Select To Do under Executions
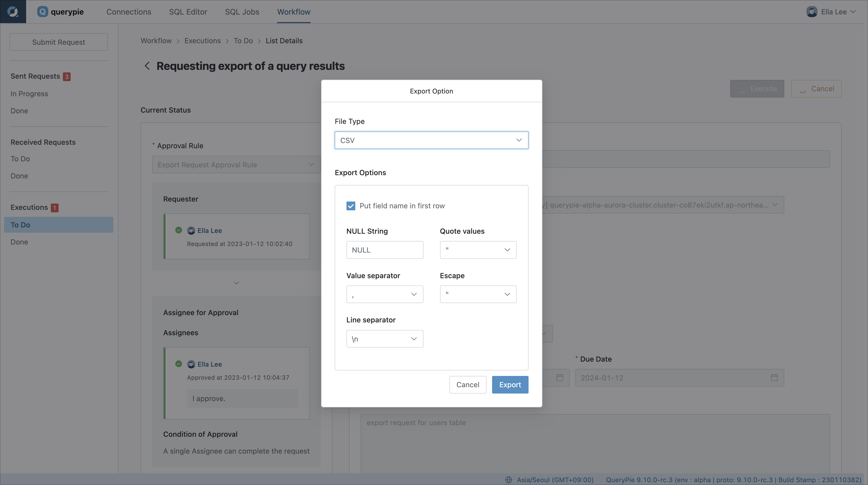Image resolution: width=868 pixels, height=485 pixels. (x=59, y=225)
